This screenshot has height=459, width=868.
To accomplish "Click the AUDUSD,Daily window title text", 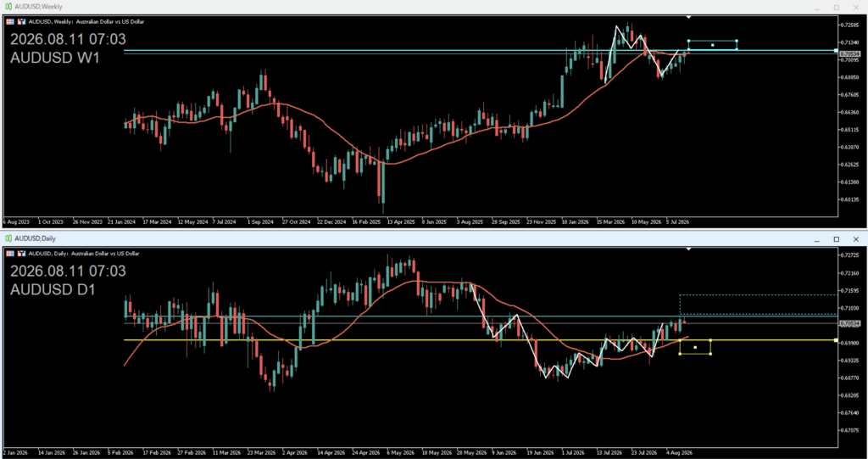I will (x=36, y=238).
